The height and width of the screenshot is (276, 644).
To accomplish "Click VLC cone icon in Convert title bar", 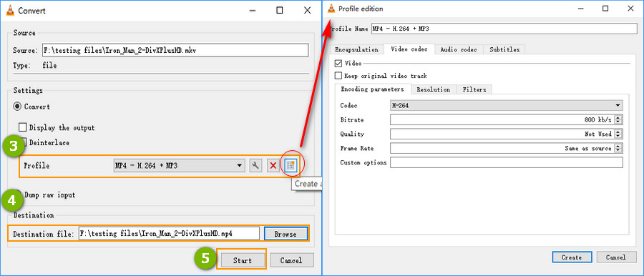I will [10, 11].
